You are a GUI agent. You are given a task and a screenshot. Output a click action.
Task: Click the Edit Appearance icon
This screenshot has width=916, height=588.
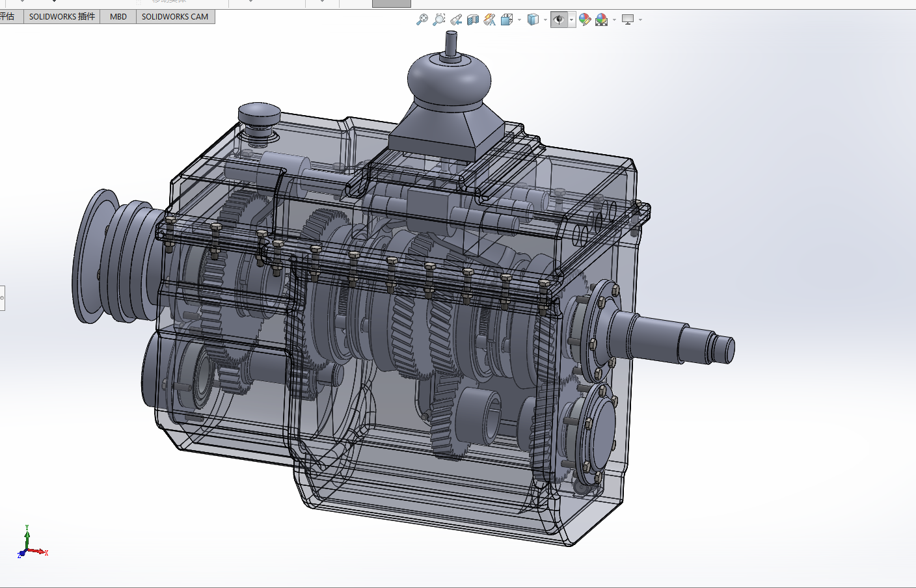(585, 20)
